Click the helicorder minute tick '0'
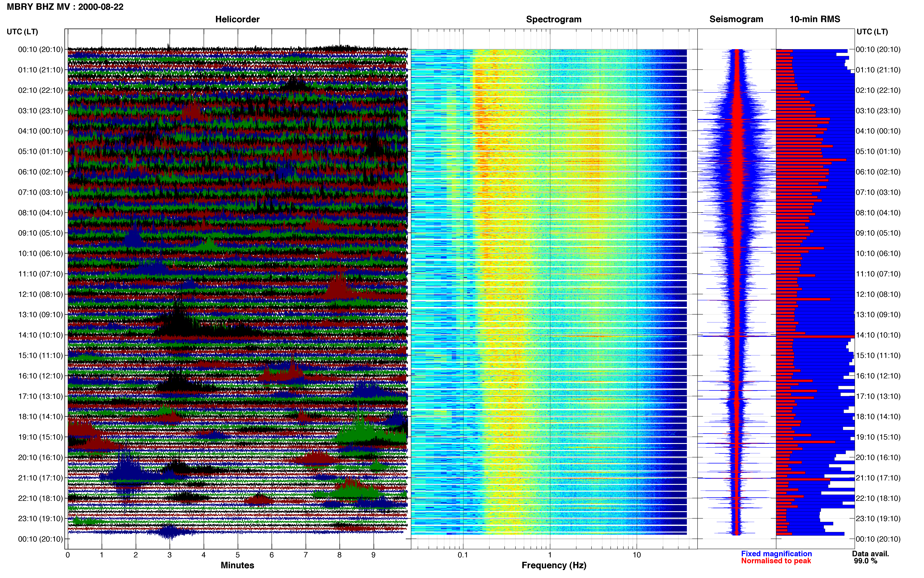The image size is (924, 578). coord(68,555)
